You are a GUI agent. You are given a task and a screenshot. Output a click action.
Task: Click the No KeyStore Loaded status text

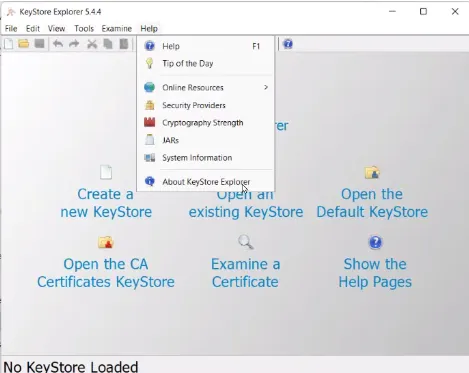point(71,367)
